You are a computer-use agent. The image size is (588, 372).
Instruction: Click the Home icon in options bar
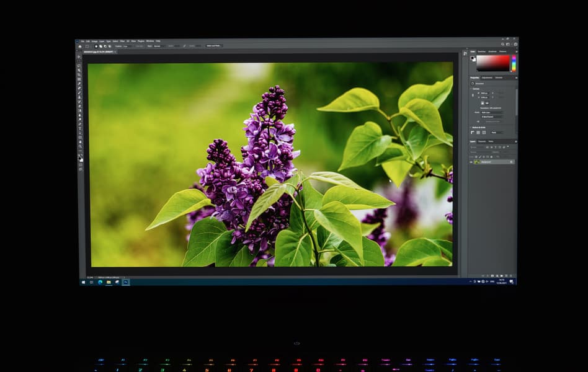click(80, 46)
